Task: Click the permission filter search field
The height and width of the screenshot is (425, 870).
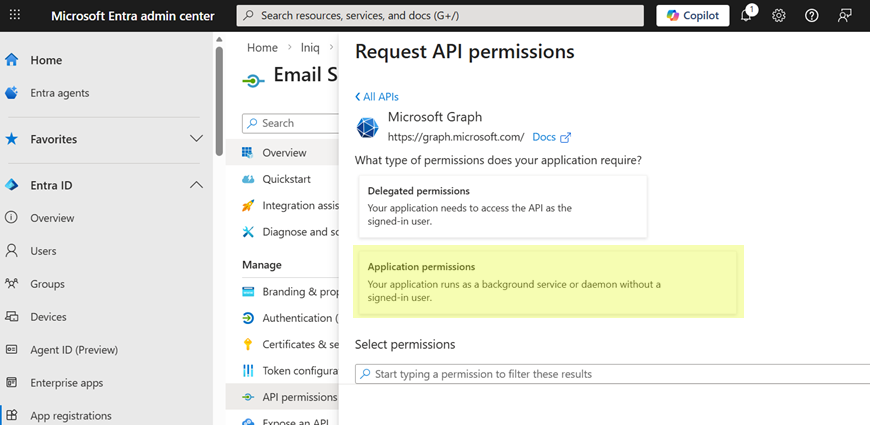Action: point(613,374)
